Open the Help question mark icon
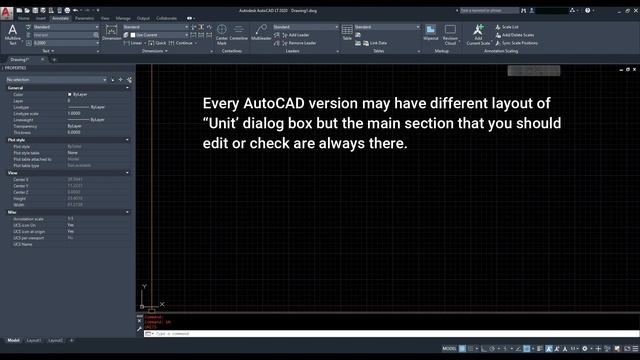 tap(587, 11)
